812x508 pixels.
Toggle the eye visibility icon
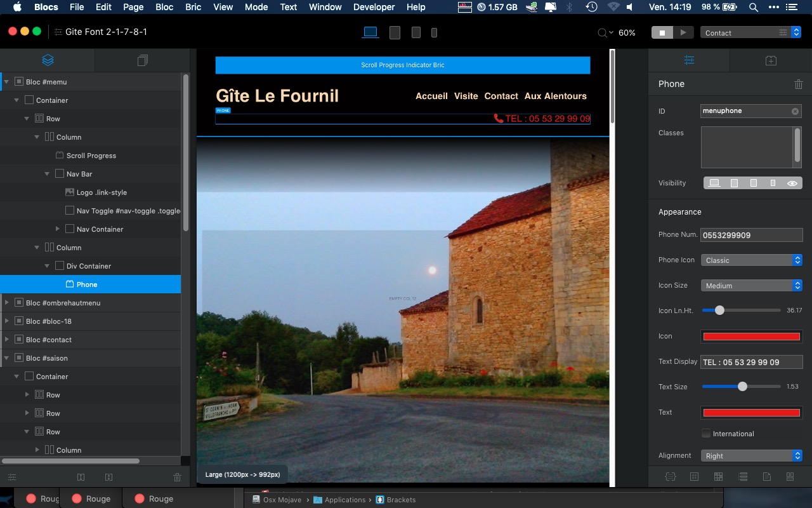pyautogui.click(x=792, y=183)
